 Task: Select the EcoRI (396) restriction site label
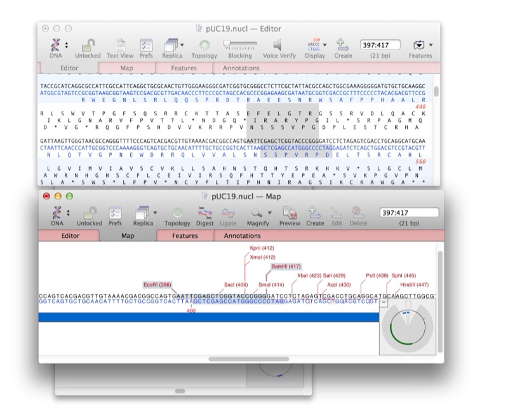156,285
